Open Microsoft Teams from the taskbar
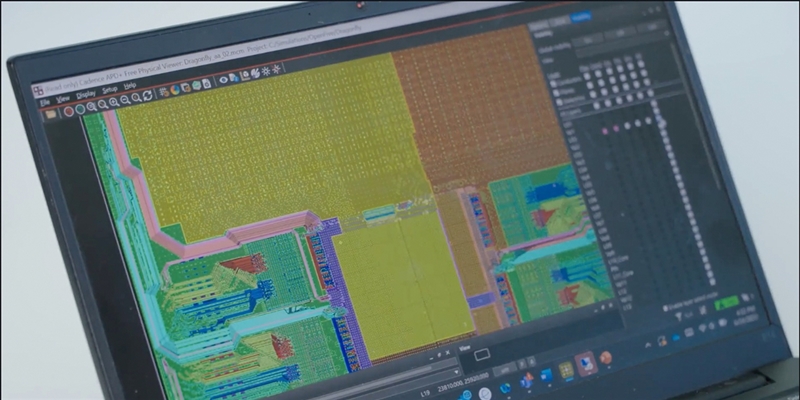The width and height of the screenshot is (800, 400). pos(527,380)
